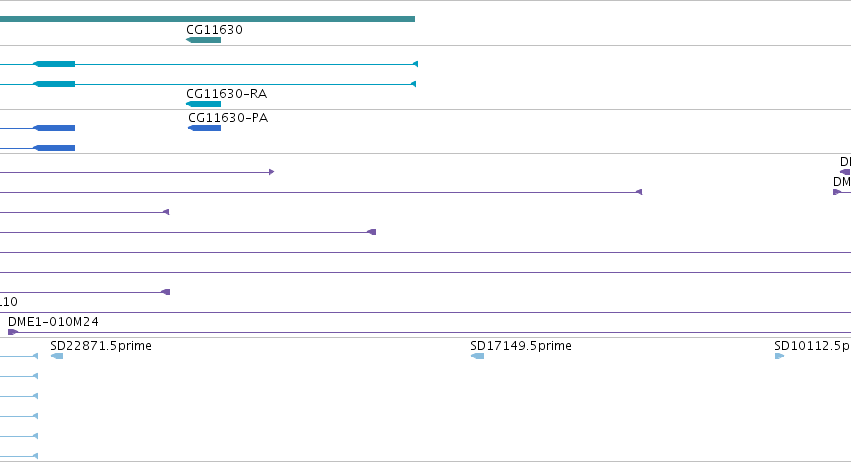Click the CG11630 gene name label
The image size is (851, 462).
[214, 30]
